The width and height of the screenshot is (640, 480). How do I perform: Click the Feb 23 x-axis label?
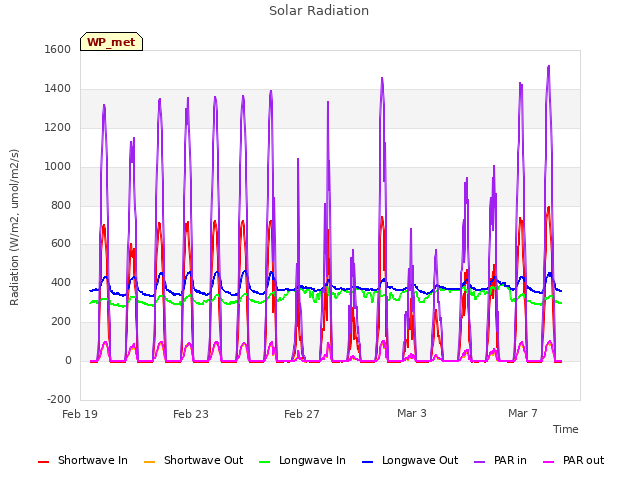tap(191, 414)
